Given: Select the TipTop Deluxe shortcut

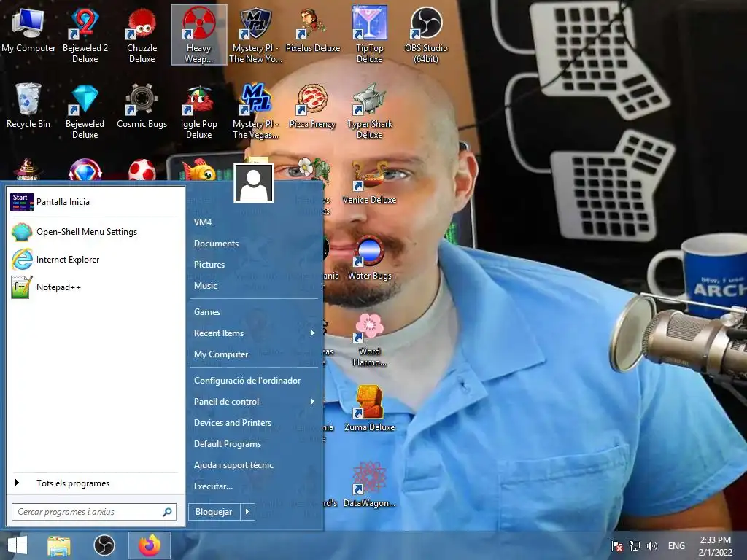Looking at the screenshot, I should point(369,35).
